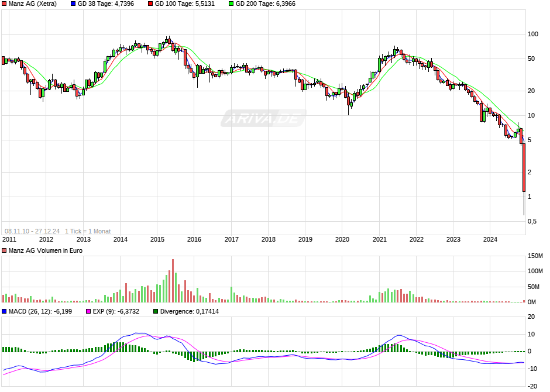550x392 pixels.
Task: Select the 'Manz AG (Xetra)' legend text
Action: (x=33, y=4)
